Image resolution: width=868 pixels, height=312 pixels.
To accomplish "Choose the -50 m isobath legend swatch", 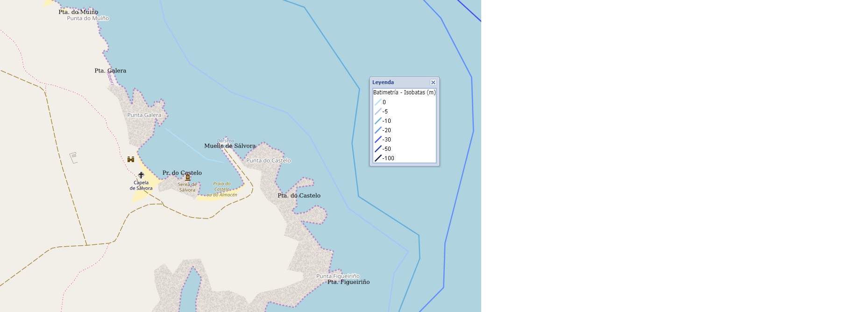I will pos(378,149).
